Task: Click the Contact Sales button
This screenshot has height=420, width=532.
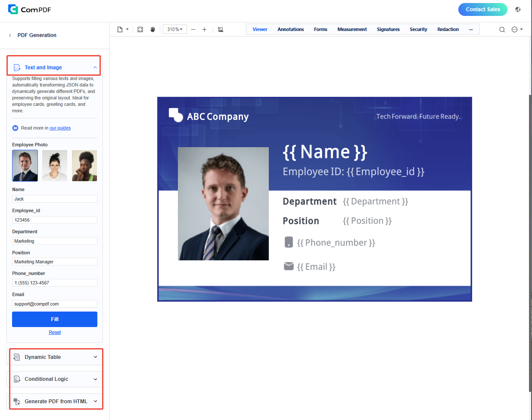Action: 483,9
